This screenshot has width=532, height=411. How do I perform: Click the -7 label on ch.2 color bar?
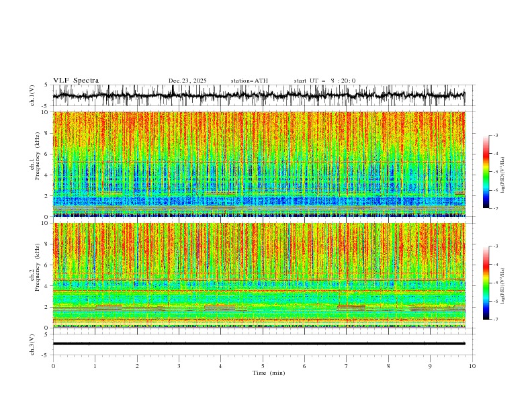[x=496, y=319]
